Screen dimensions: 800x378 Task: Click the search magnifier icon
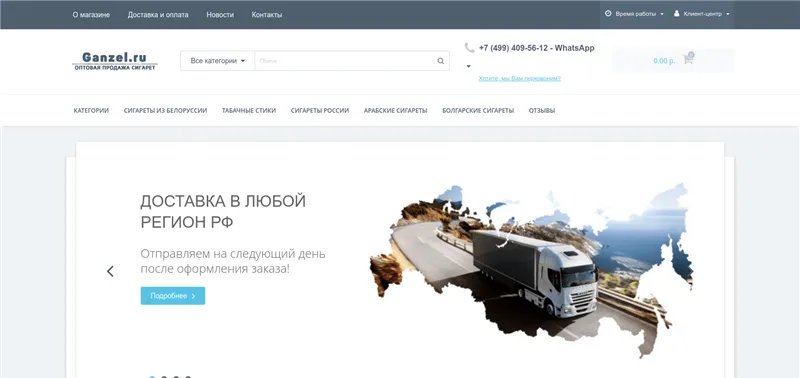[x=440, y=61]
